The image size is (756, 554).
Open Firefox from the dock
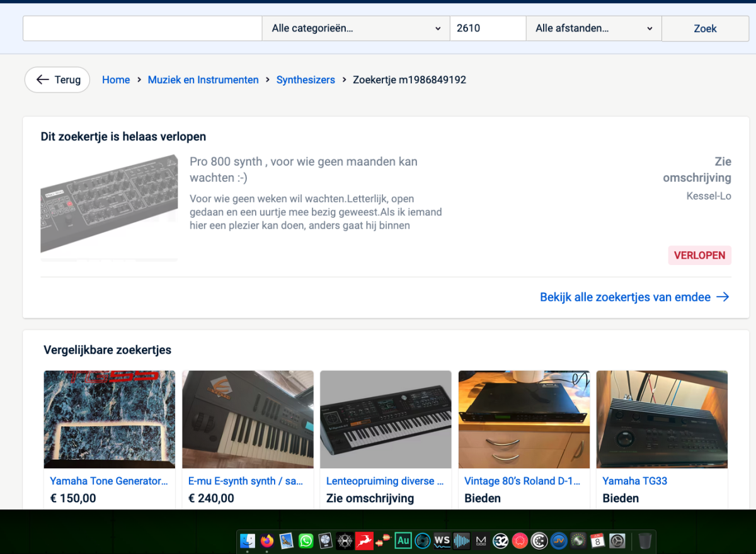pyautogui.click(x=267, y=541)
